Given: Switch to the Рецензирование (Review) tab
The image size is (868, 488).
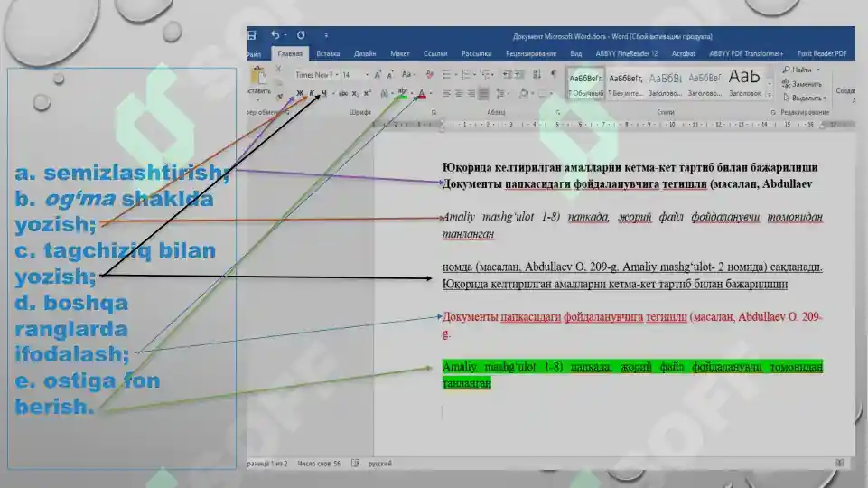Looking at the screenshot, I should click(x=531, y=53).
